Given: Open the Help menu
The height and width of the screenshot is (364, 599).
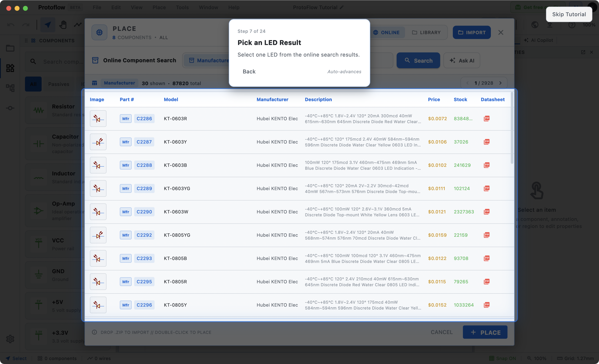Looking at the screenshot, I should 234,7.
